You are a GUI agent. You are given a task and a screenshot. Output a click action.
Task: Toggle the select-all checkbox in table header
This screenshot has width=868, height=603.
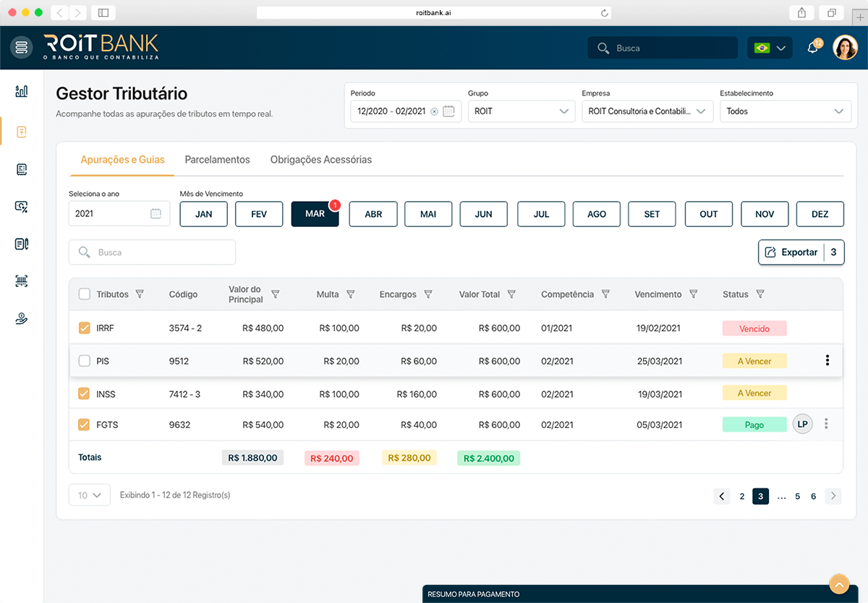(85, 294)
